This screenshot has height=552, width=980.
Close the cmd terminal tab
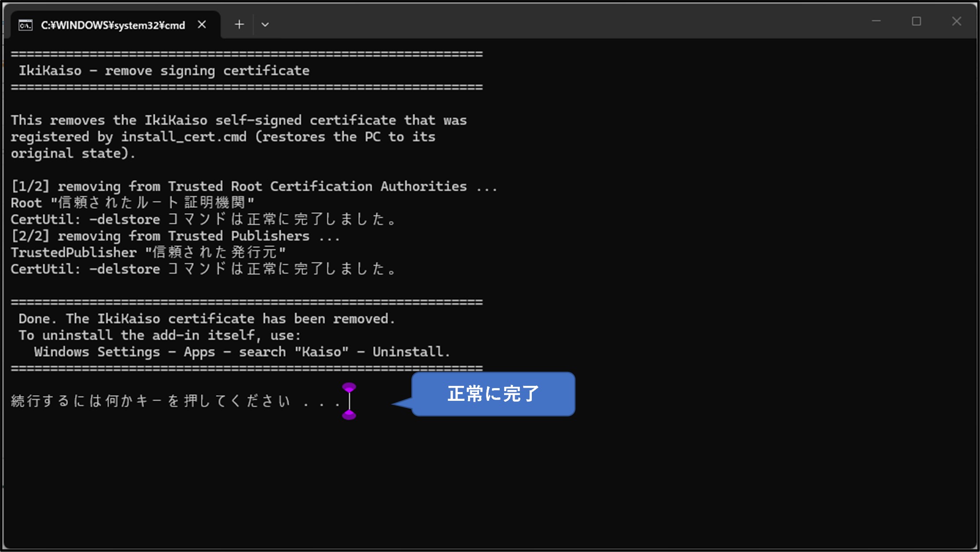point(202,25)
